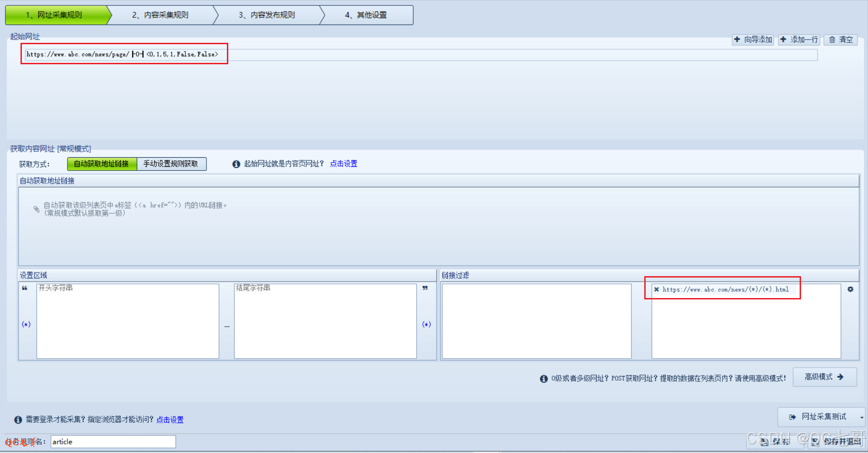Click 点击设置 link for login collection

(170, 420)
